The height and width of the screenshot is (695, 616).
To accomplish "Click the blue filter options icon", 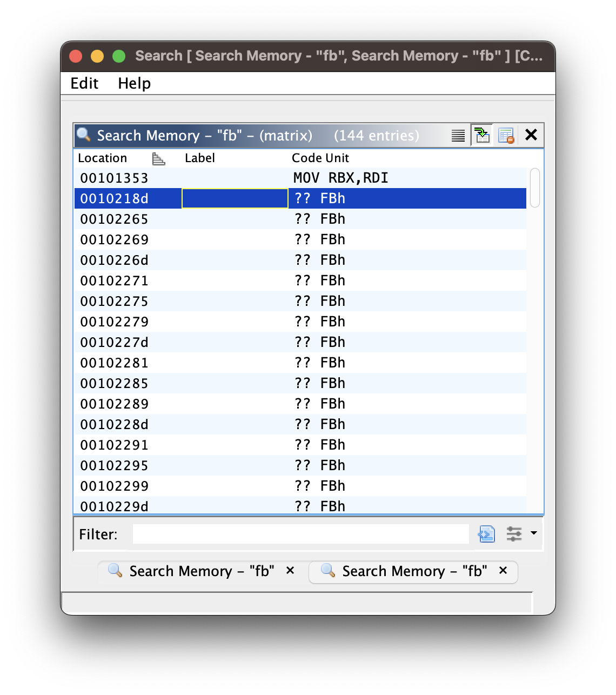I will coord(486,534).
